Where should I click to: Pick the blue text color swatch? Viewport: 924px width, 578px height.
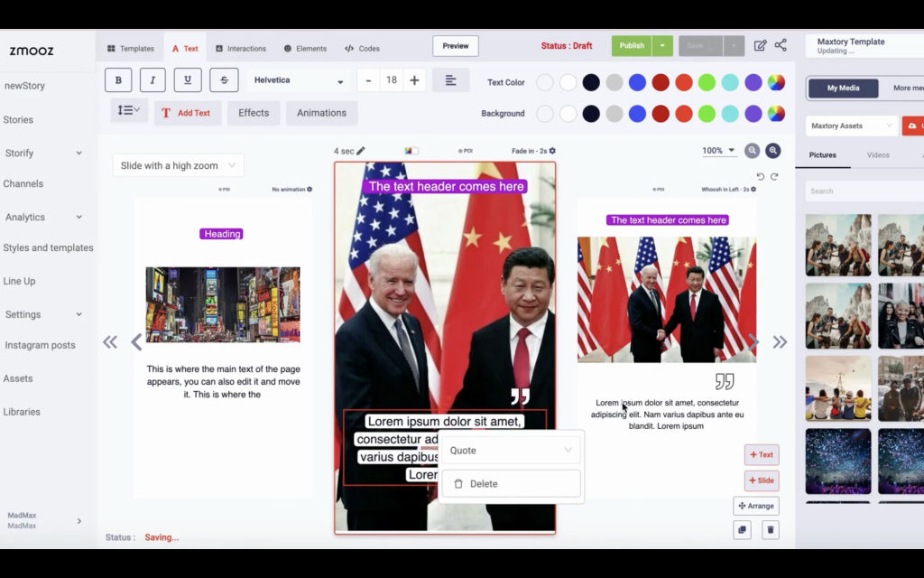click(637, 82)
